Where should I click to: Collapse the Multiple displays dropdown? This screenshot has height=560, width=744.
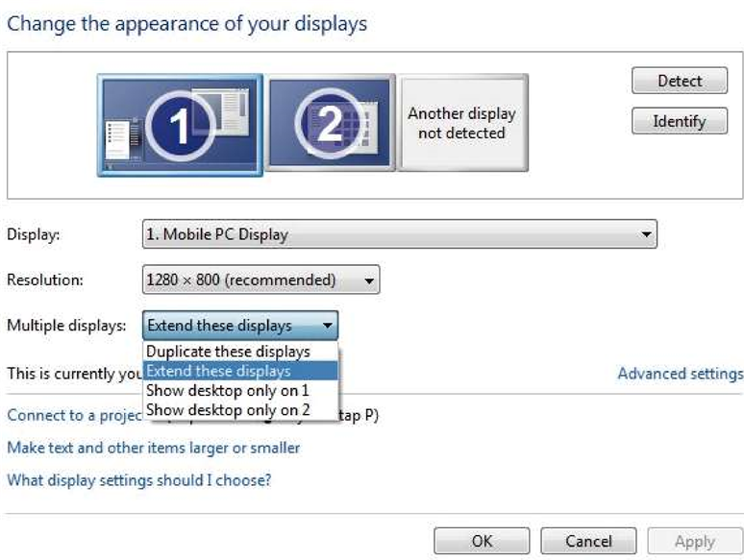pyautogui.click(x=240, y=326)
